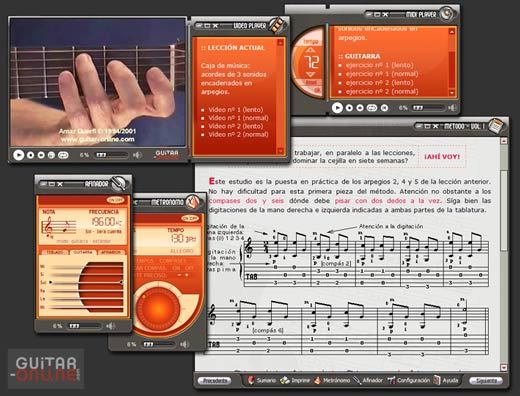Go to the Siguiente page
This screenshot has height=396, width=520.
485,380
